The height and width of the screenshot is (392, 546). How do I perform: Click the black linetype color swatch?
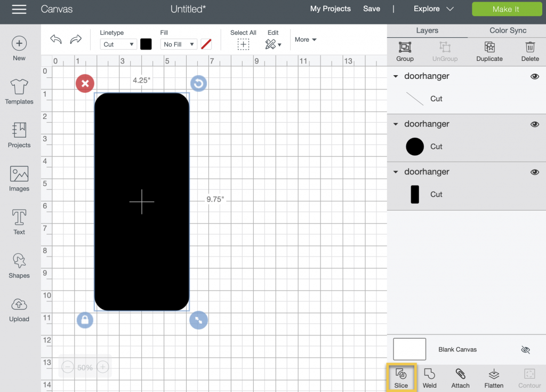146,44
